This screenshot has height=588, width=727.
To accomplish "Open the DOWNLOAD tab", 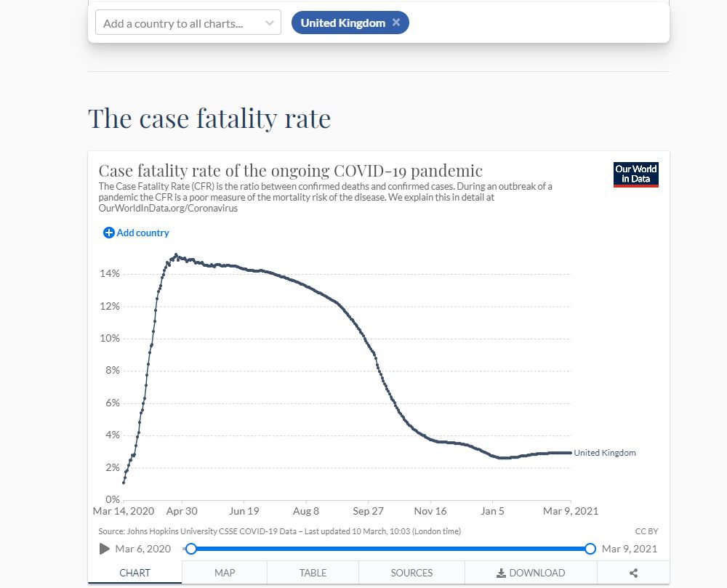I will [531, 573].
